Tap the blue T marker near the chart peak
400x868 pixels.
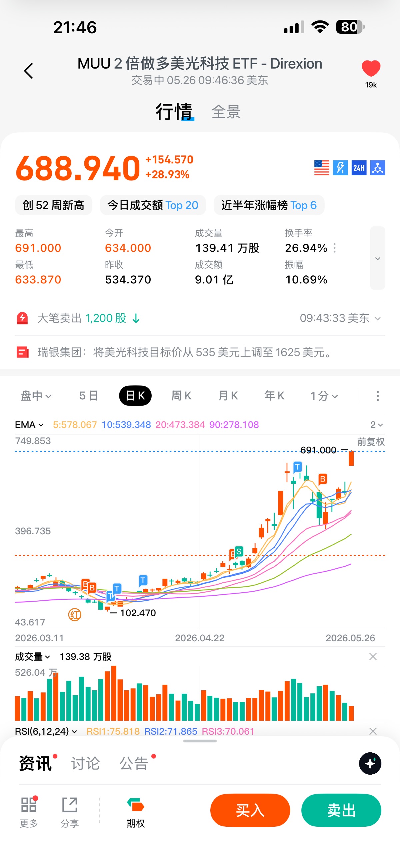click(297, 467)
